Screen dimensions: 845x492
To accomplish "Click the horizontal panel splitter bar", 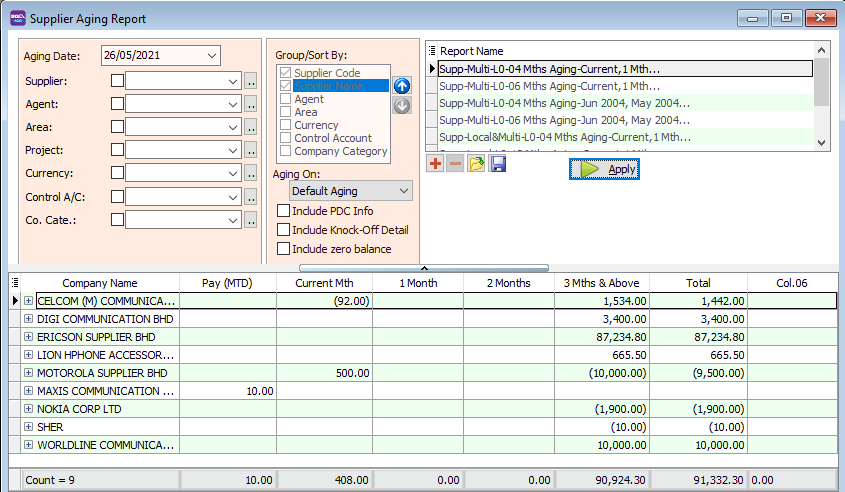I will [423, 268].
